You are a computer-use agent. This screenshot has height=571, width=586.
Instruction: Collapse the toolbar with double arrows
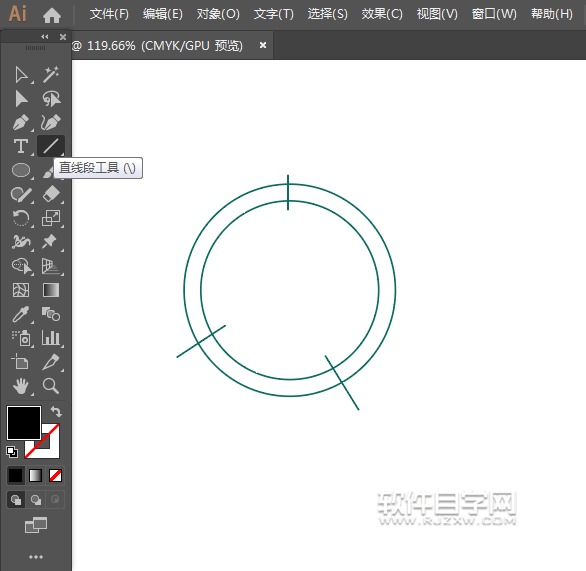pos(45,37)
